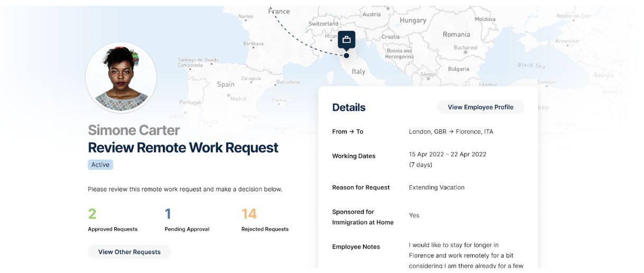Click the Simone Carter name heading

tap(134, 130)
